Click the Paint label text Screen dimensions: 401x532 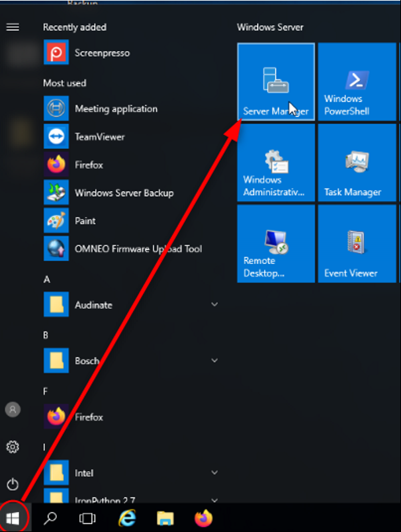pyautogui.click(x=85, y=221)
